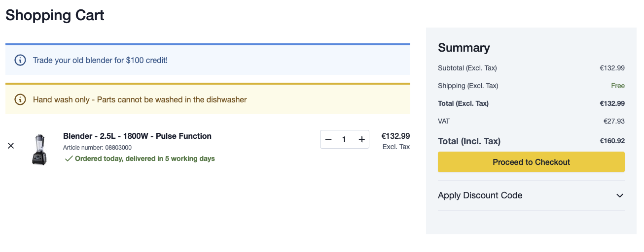Click the VAT amount €27.93
This screenshot has width=644, height=252.
point(614,121)
